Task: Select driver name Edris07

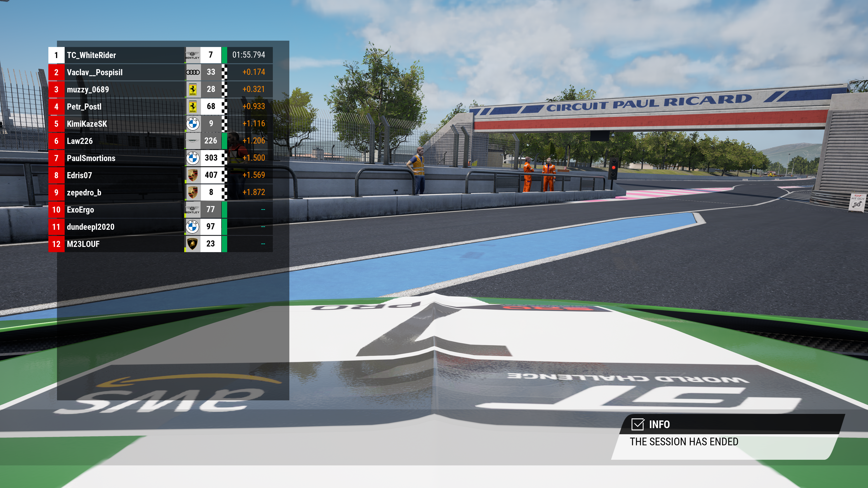Action: (x=80, y=176)
